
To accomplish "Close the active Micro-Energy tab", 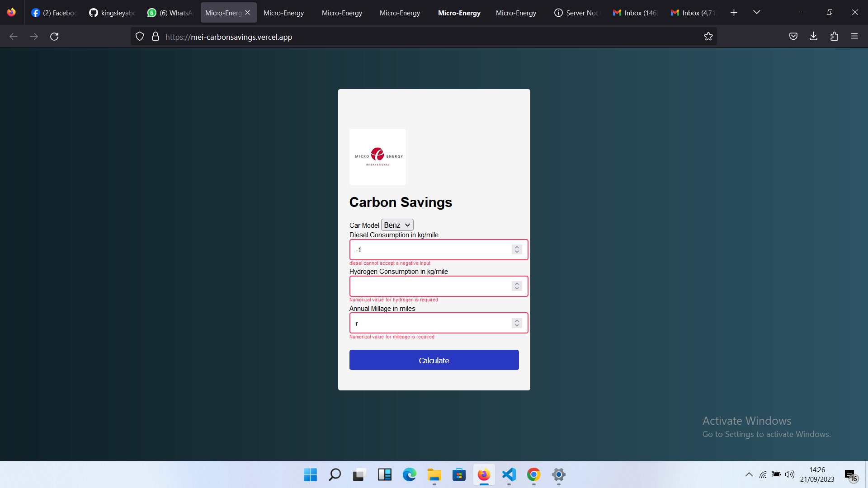I will point(248,13).
